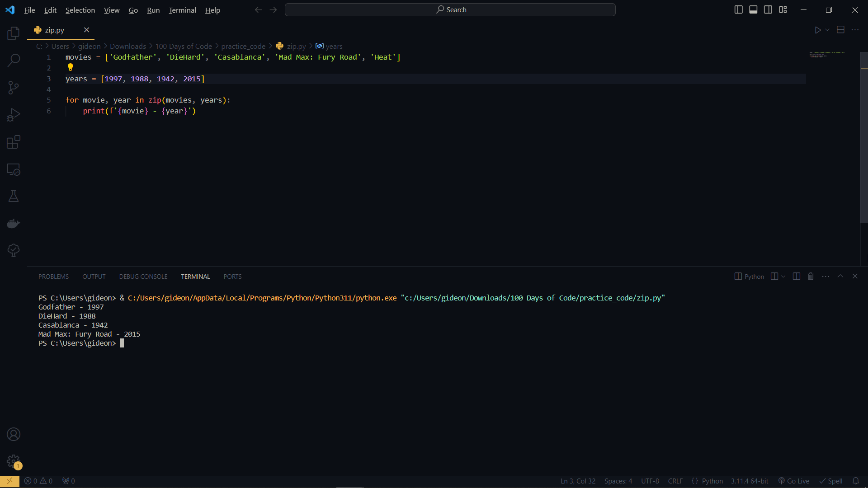Screen dimensions: 868x488
Task: Click the gideon breadcrumb
Action: tap(90, 46)
